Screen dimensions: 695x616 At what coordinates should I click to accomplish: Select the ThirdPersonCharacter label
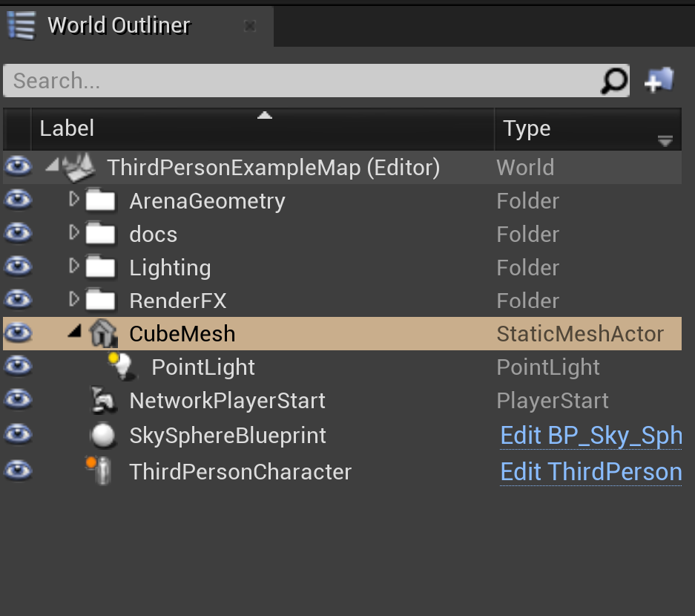pyautogui.click(x=240, y=471)
